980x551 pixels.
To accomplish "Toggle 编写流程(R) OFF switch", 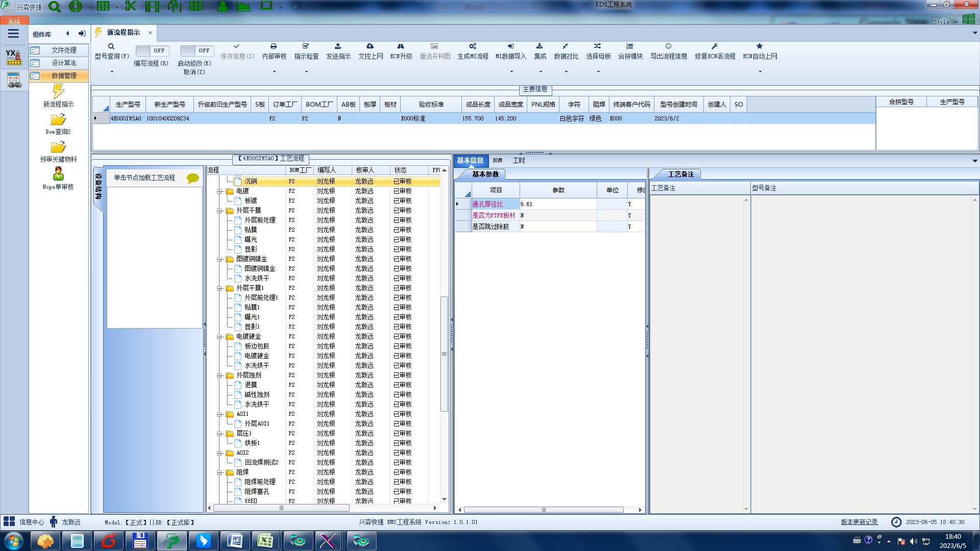I will (x=152, y=51).
